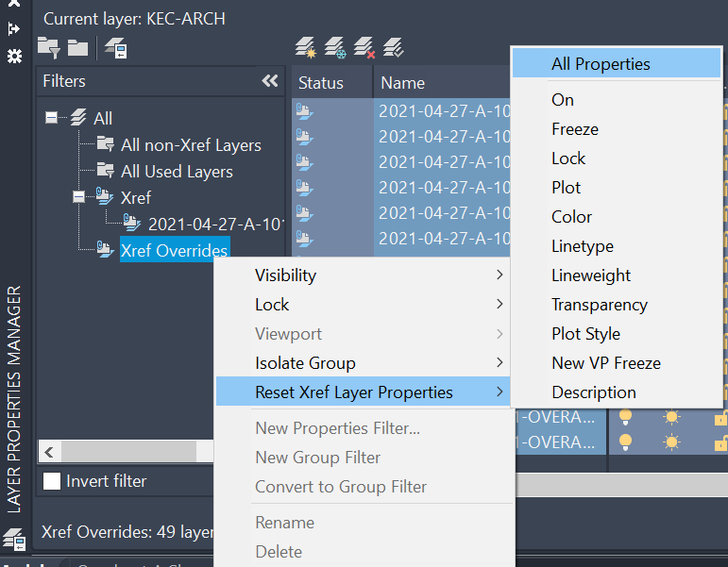
Task: Open the Layer States Manager icon
Action: [x=115, y=45]
